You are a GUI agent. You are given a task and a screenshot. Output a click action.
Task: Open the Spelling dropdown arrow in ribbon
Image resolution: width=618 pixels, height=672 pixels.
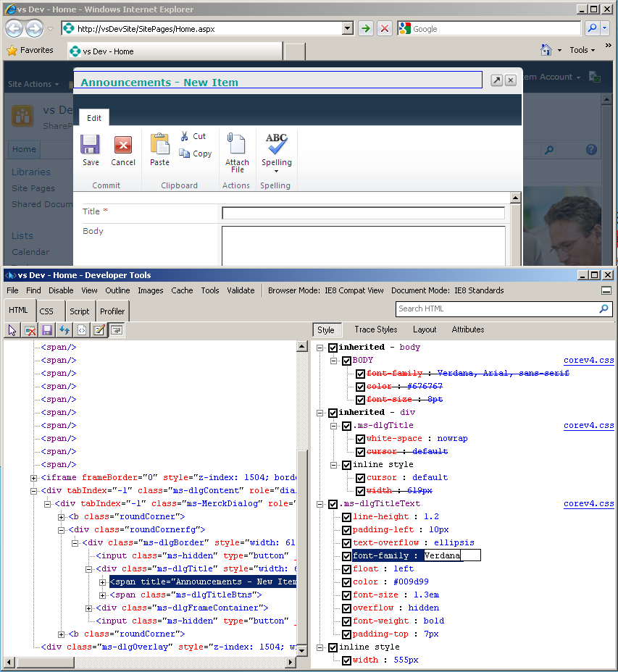point(276,171)
